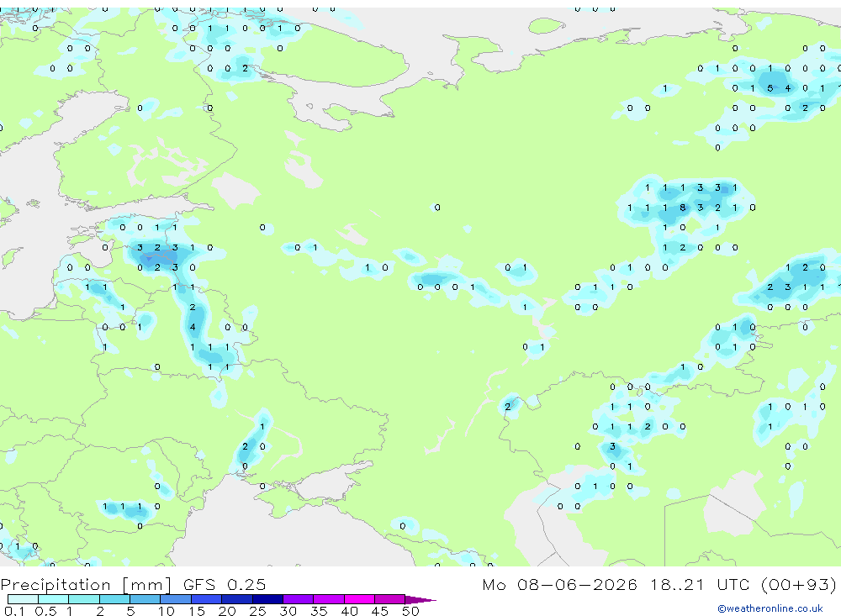Select the 45–50 mm legend color swatch
The height and width of the screenshot is (616, 841).
click(390, 599)
